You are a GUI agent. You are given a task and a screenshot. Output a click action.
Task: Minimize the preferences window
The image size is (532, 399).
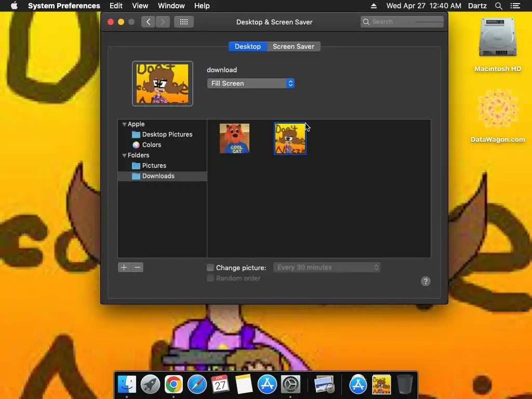coord(121,22)
